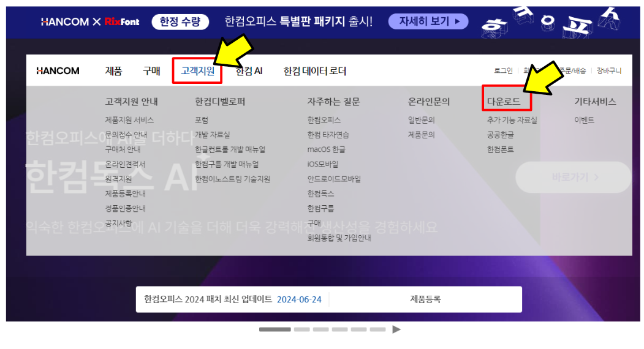Open 일반문의 link
This screenshot has width=644, height=349.
[422, 120]
